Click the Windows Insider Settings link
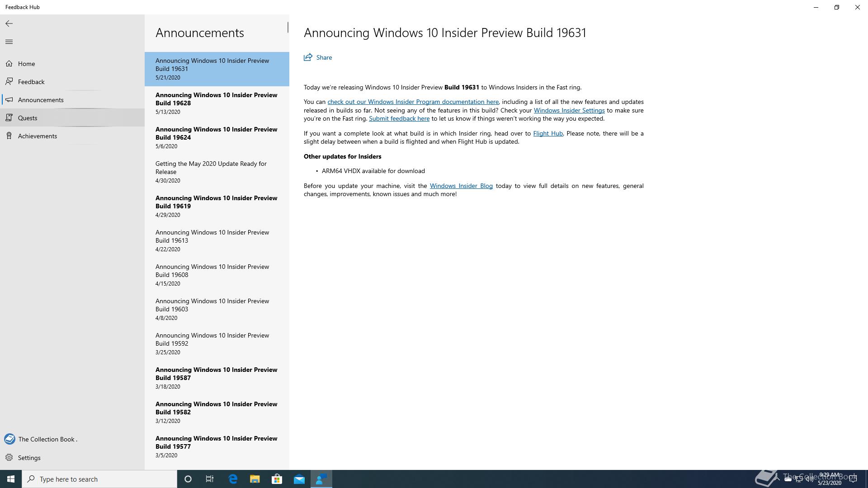Viewport: 868px width, 488px height. click(569, 110)
